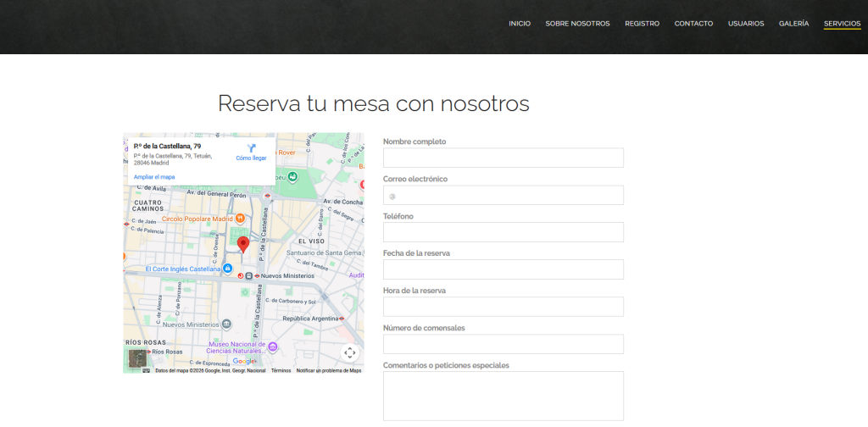Go to the Inicio page
This screenshot has width=868, height=427.
[520, 24]
